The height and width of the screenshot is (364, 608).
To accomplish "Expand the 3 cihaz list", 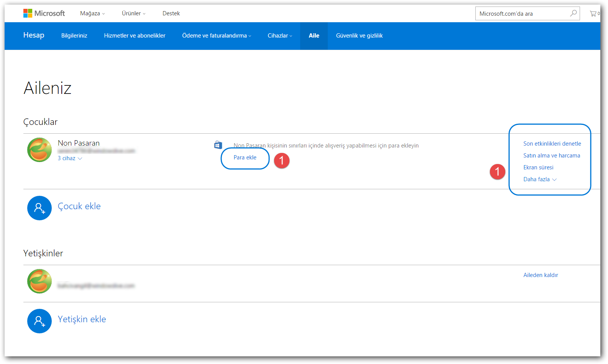I will point(70,158).
